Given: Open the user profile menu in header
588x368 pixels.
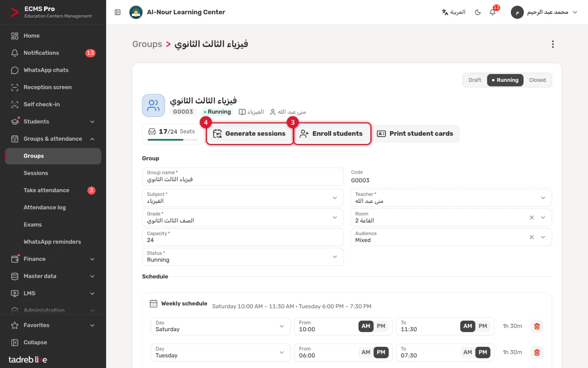Looking at the screenshot, I should pyautogui.click(x=544, y=12).
